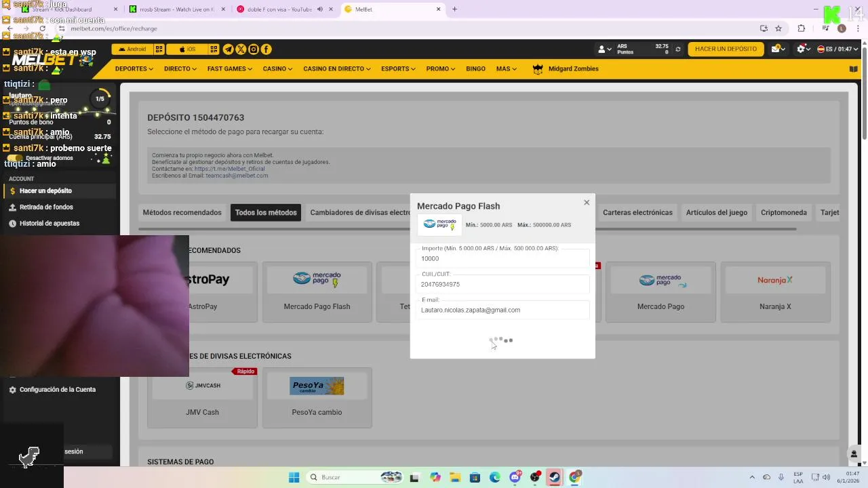The height and width of the screenshot is (488, 868).
Task: Open Copilot on taskbar
Action: 435,477
